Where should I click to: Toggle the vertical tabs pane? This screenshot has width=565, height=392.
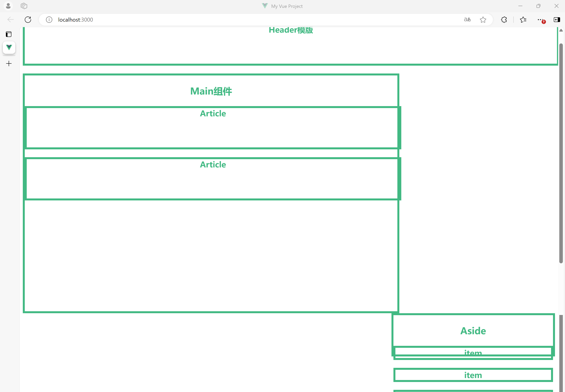click(x=9, y=34)
